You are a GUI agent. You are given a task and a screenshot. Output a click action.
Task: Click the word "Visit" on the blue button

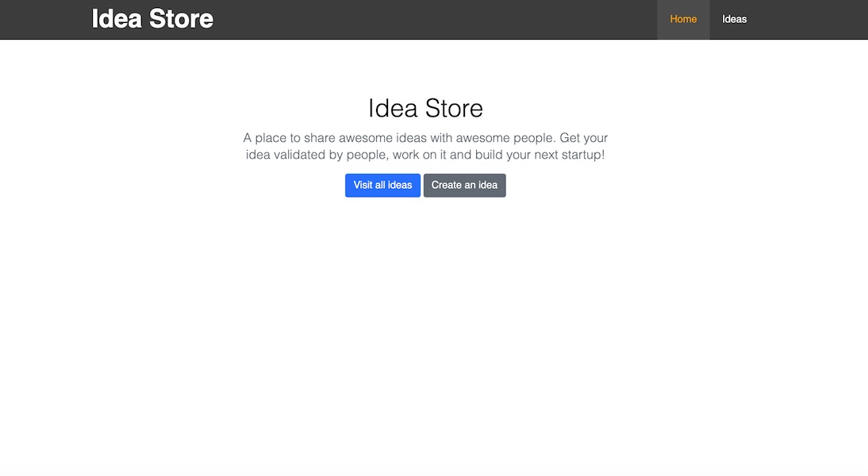pos(363,185)
